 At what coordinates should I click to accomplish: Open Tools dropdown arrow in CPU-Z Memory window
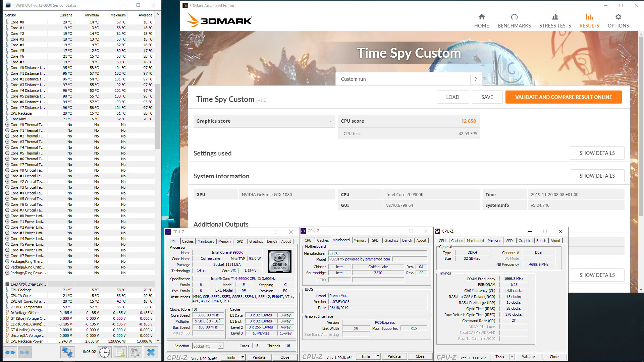[512, 357]
